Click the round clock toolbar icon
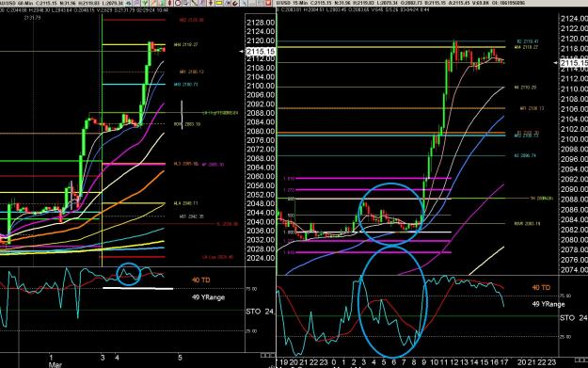Image resolution: width=588 pixels, height=368 pixels. 178,3
